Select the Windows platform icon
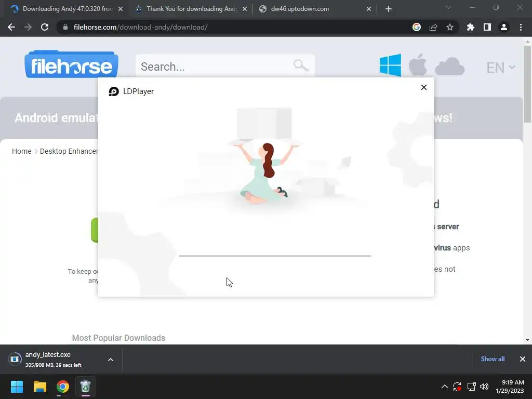532x399 pixels. (390, 65)
